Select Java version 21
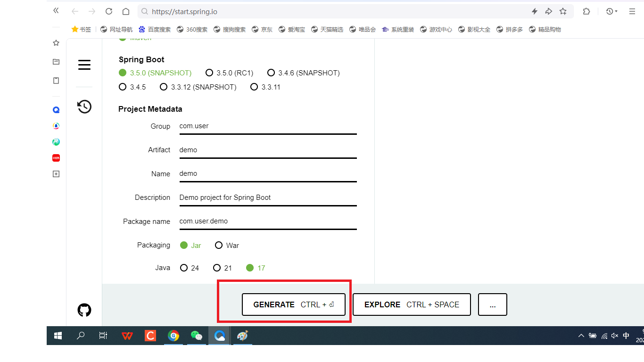Viewport: 644px width, 362px height. point(223,268)
